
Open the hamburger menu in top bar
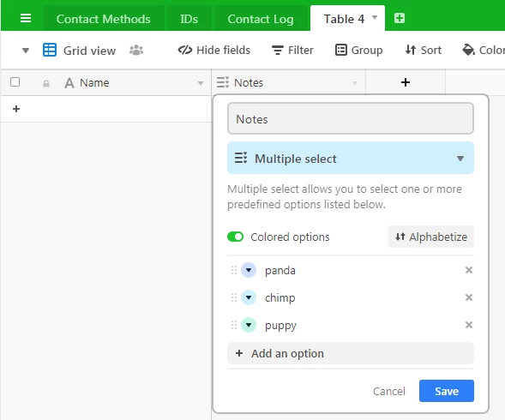26,18
